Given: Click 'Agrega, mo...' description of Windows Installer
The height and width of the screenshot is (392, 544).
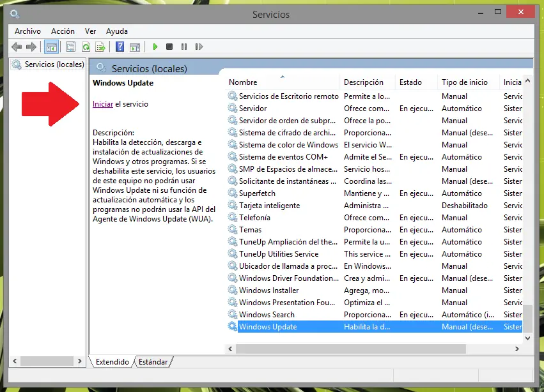Looking at the screenshot, I should [366, 290].
